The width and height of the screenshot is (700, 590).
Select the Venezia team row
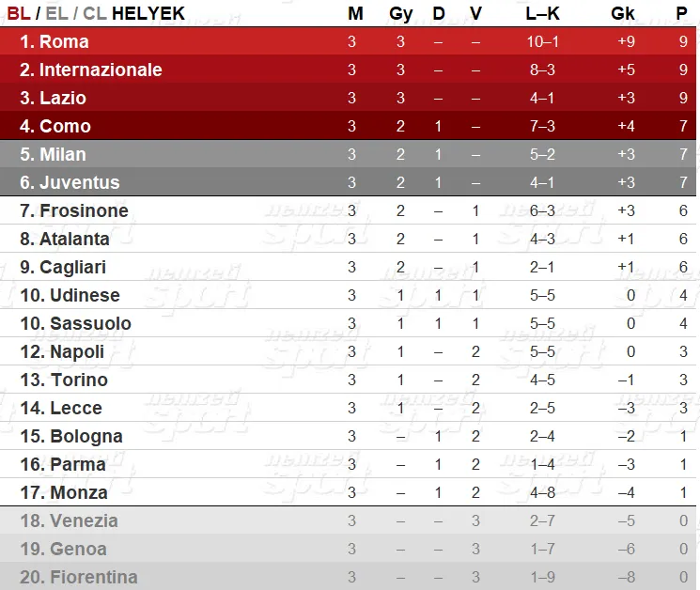[x=349, y=520]
